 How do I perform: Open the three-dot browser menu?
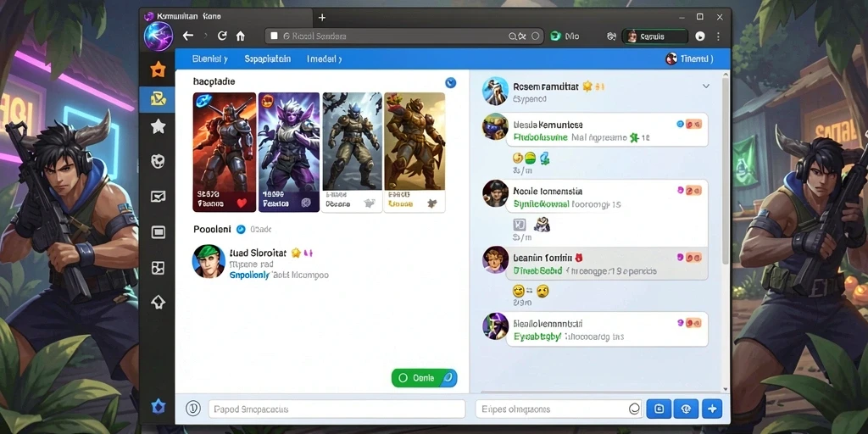pos(719,36)
